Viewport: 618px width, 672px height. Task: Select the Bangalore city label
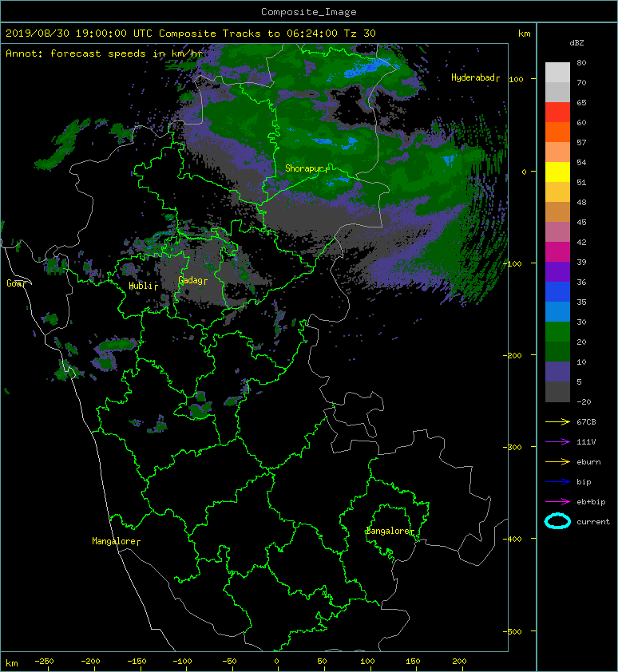(390, 531)
